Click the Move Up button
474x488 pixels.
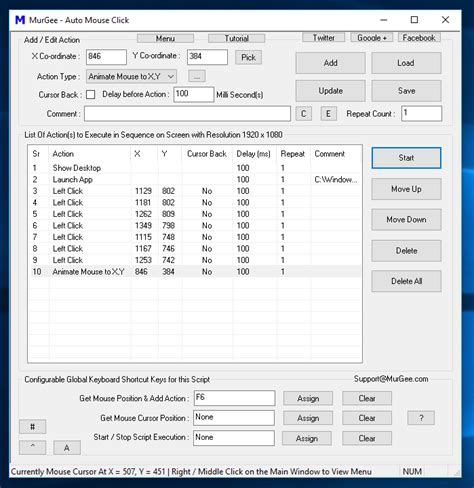pos(406,189)
